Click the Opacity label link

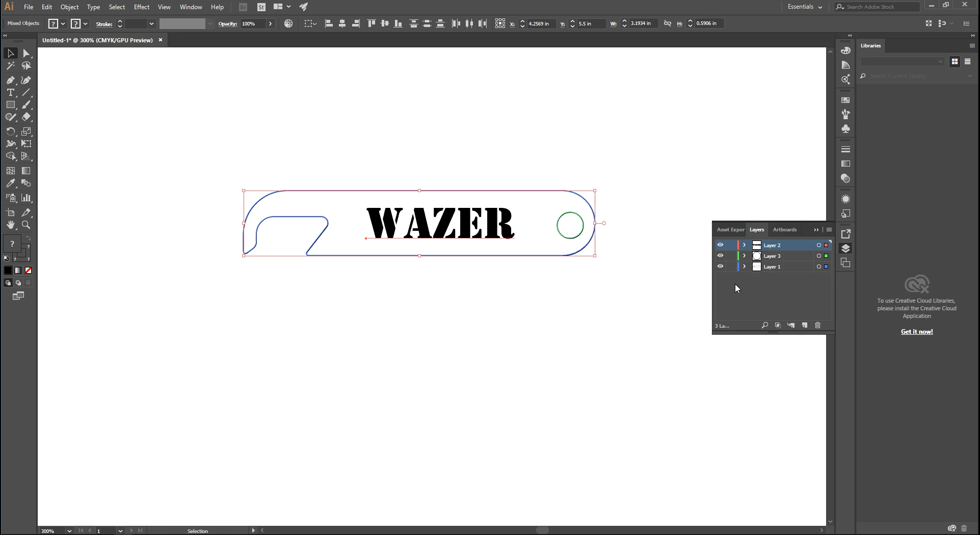point(228,24)
